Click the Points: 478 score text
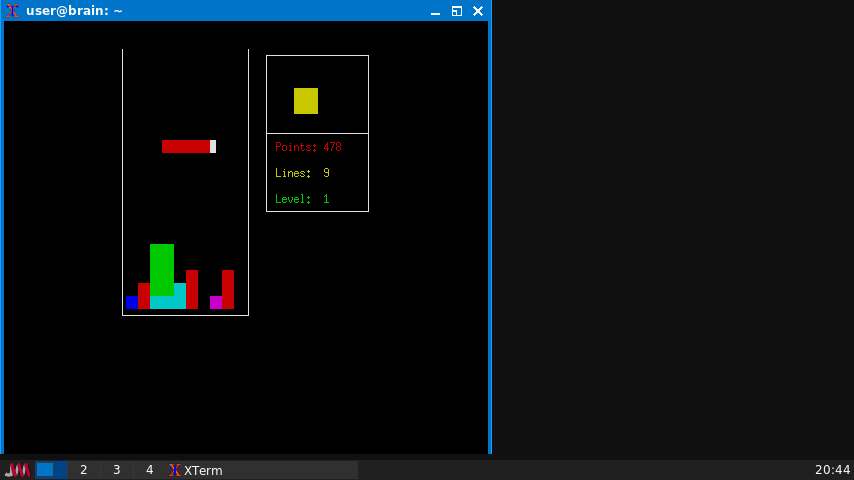Screen dimensions: 854x480 pos(308,147)
